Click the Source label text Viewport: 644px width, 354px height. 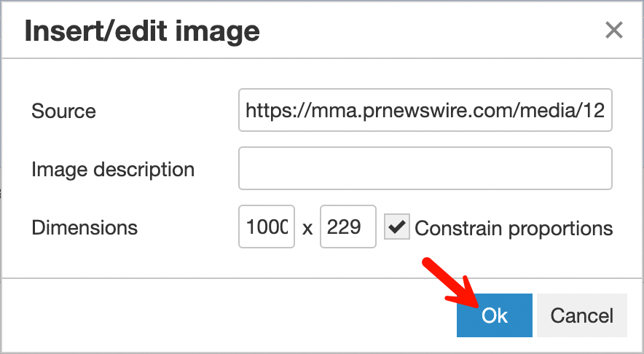point(64,111)
